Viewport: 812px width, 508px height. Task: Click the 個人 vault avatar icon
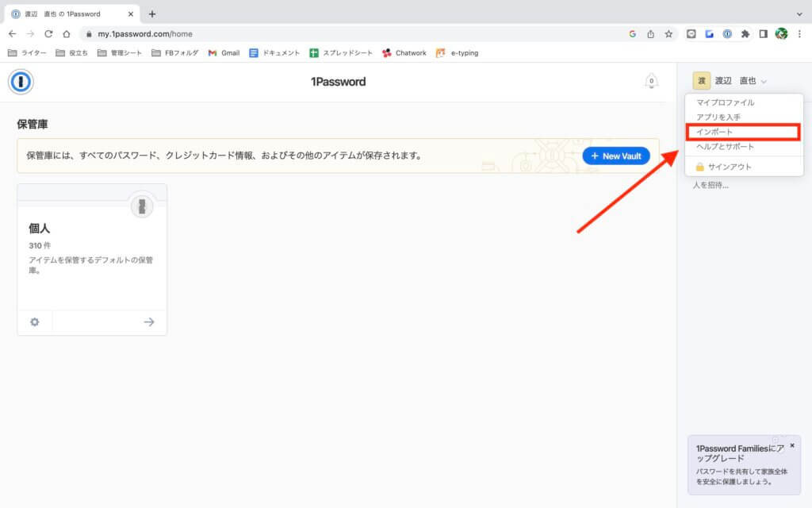tap(142, 206)
